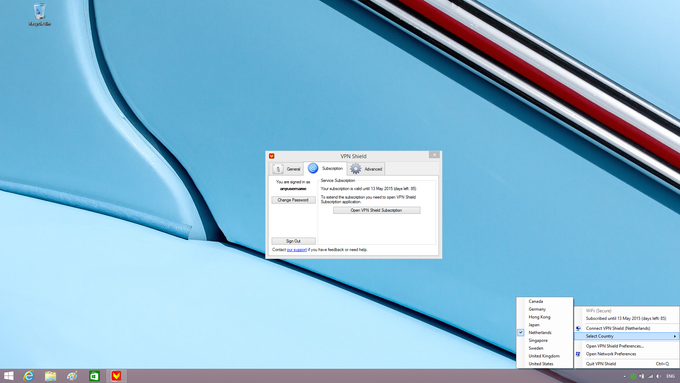
Task: Select the checked Netherlands entry
Action: click(x=545, y=333)
